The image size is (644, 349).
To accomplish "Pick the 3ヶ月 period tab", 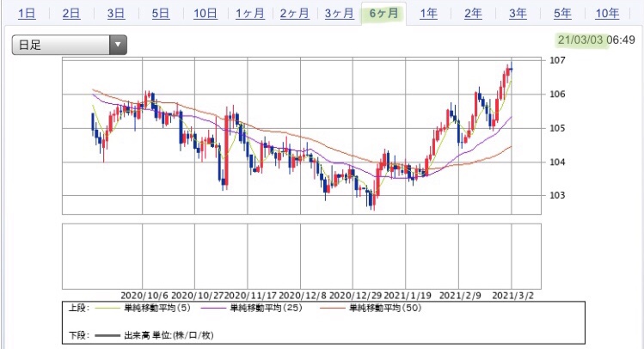I will click(x=340, y=14).
